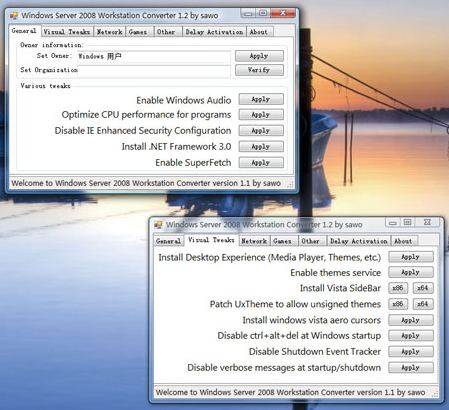Click the 'Install .NET Framework 3.0' label
The height and width of the screenshot is (410, 449).
coord(176,147)
